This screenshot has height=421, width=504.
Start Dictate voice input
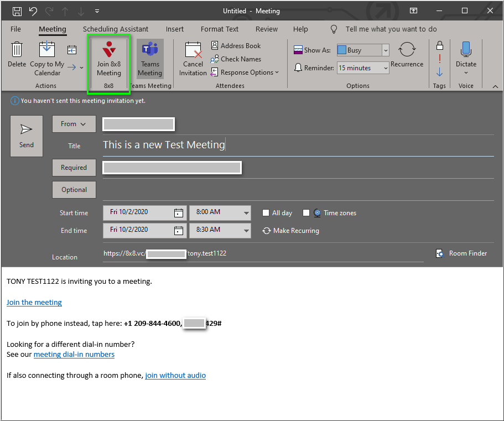466,55
